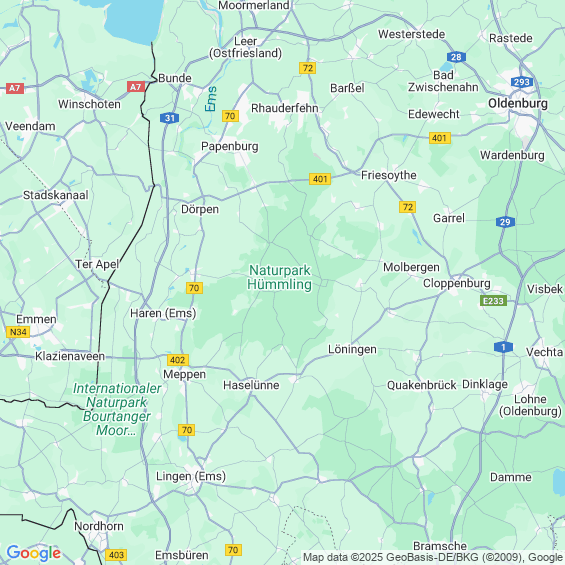Click the 402 road shield above Meppen
The image size is (565, 565).
pyautogui.click(x=178, y=360)
